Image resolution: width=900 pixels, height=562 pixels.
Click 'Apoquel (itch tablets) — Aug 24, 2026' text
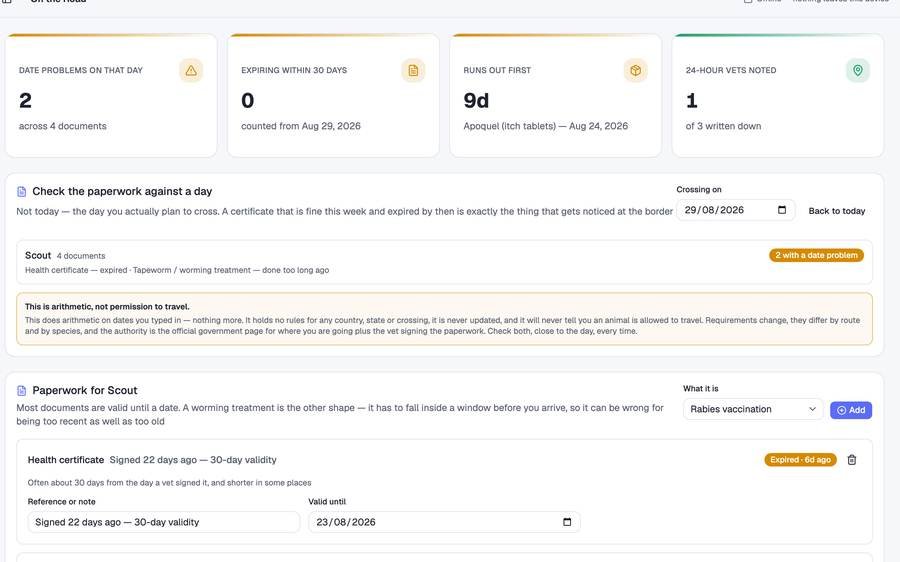point(546,126)
